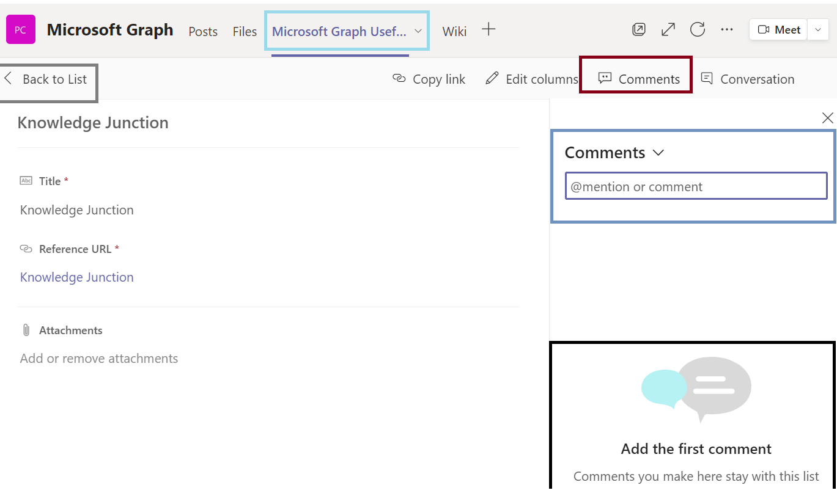Open the Posts tab

203,32
